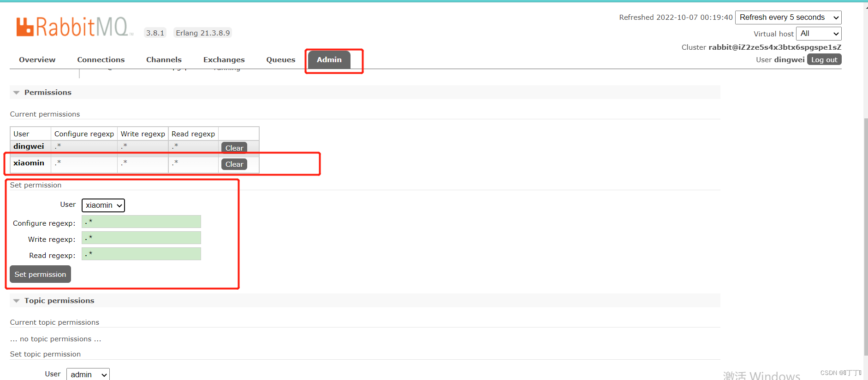Viewport: 868px width, 380px height.
Task: Switch to the Connections tab
Action: 101,60
